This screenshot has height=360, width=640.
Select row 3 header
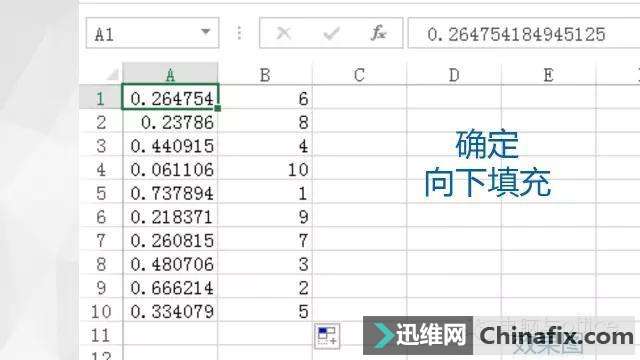point(100,145)
